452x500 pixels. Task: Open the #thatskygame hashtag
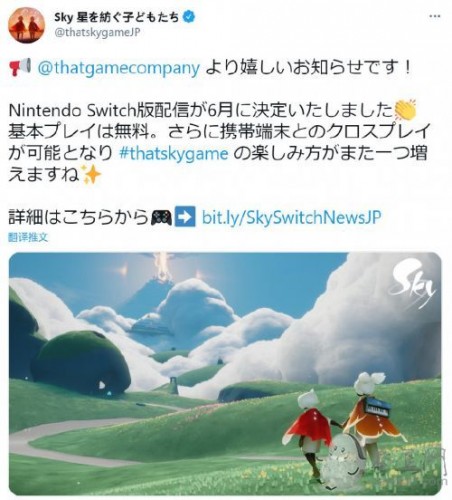pos(174,154)
